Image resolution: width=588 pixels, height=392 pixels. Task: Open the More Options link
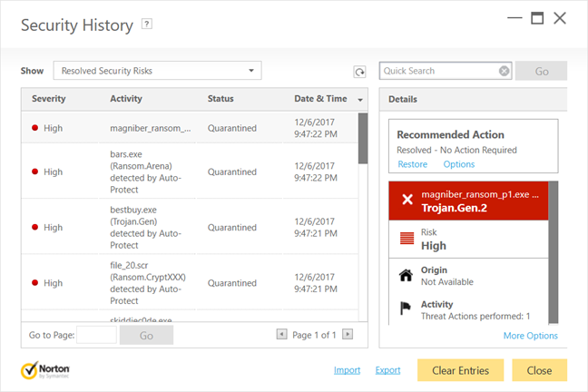tap(530, 336)
